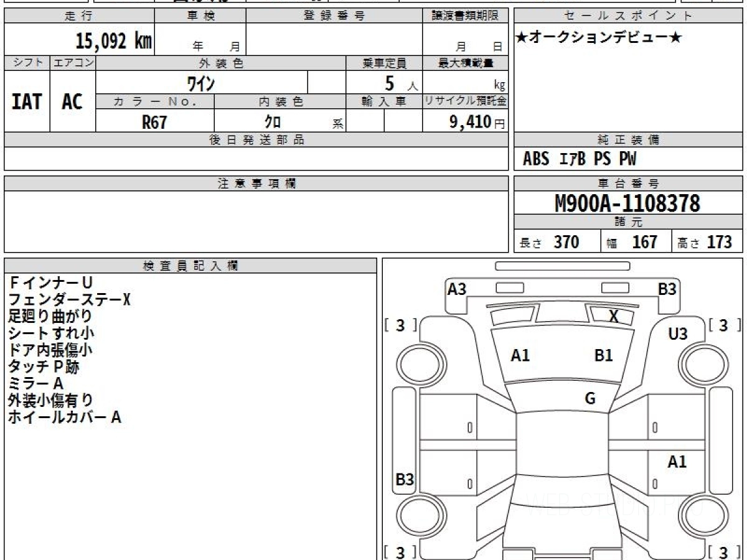Screen dimensions: 747x560
Task: Select the B1 mark on the hood
Action: pos(603,355)
